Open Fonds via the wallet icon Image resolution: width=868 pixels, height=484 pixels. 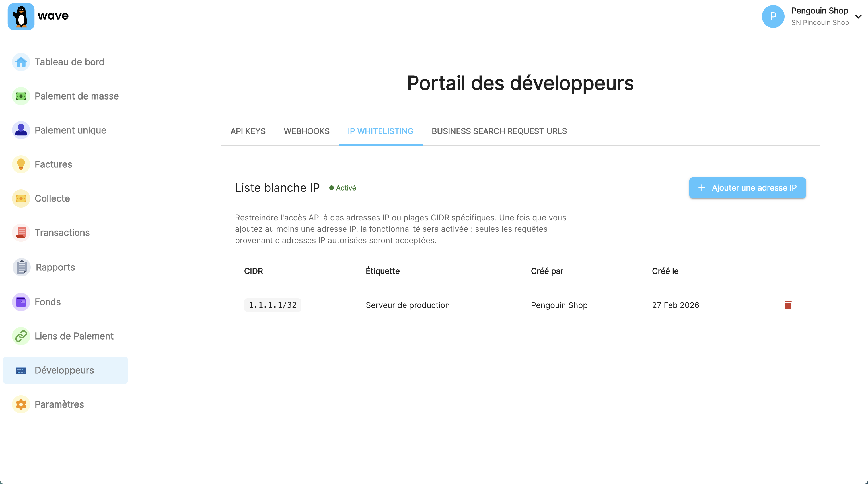point(21,302)
